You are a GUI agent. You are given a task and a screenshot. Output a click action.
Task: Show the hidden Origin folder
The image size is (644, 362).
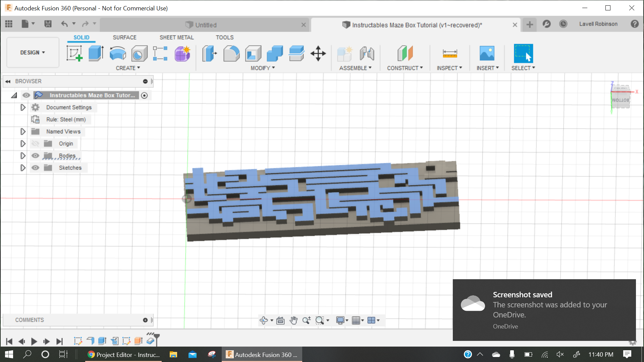(35, 144)
